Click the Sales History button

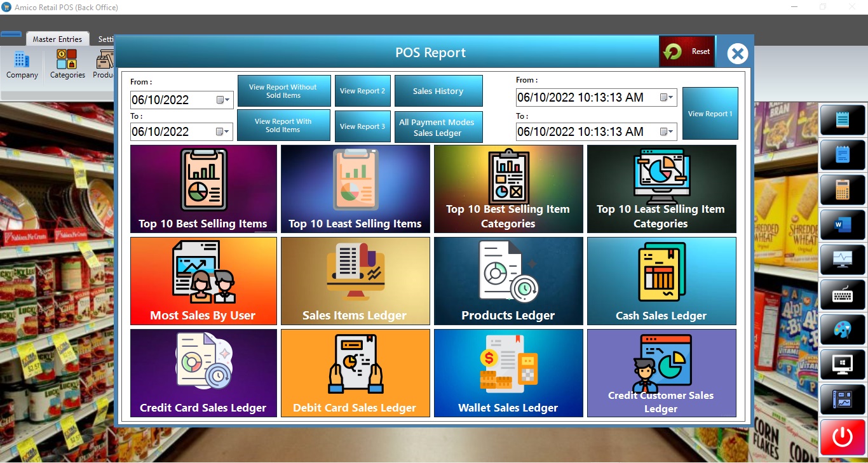pyautogui.click(x=438, y=91)
